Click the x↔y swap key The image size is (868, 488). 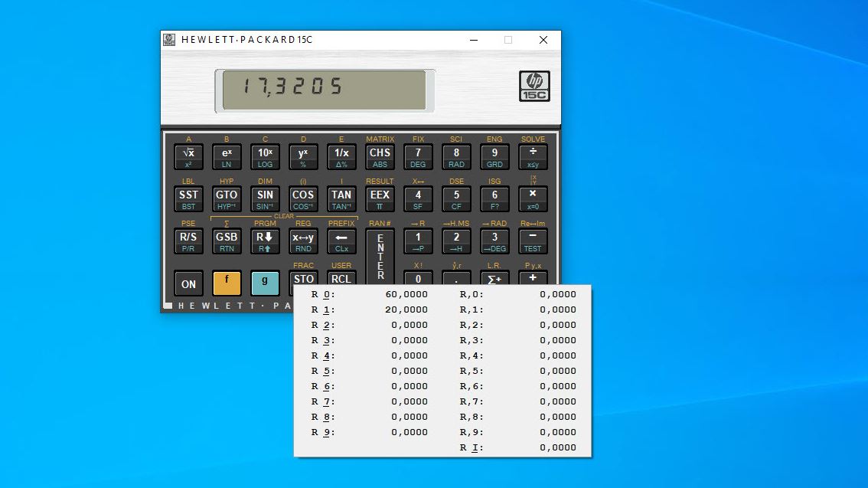(303, 241)
